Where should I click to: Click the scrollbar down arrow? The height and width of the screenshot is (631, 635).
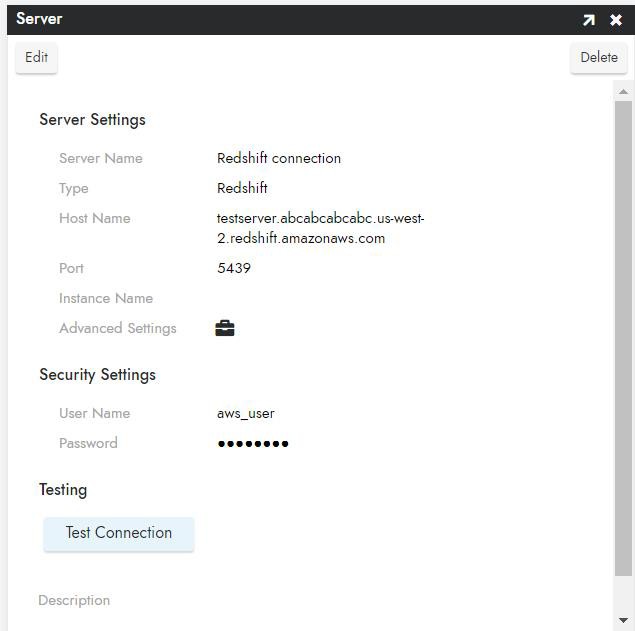pos(624,620)
